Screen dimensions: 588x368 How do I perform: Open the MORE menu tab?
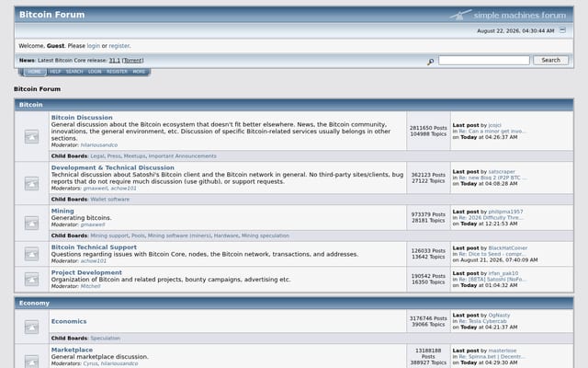(x=139, y=72)
